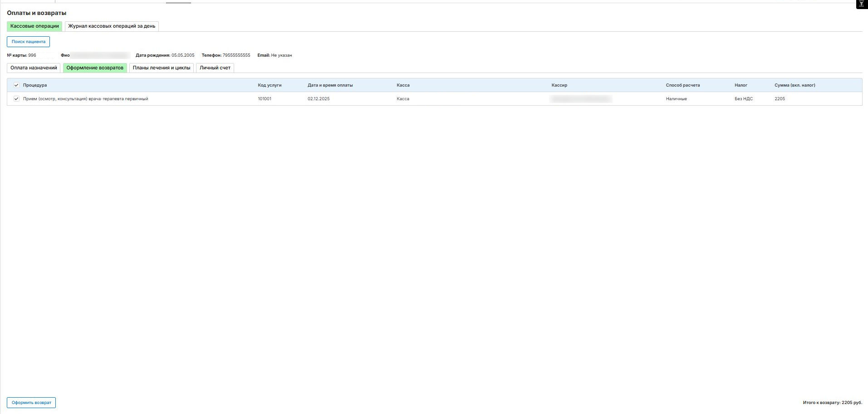
Task: Click the Код услуги column header
Action: pyautogui.click(x=270, y=85)
